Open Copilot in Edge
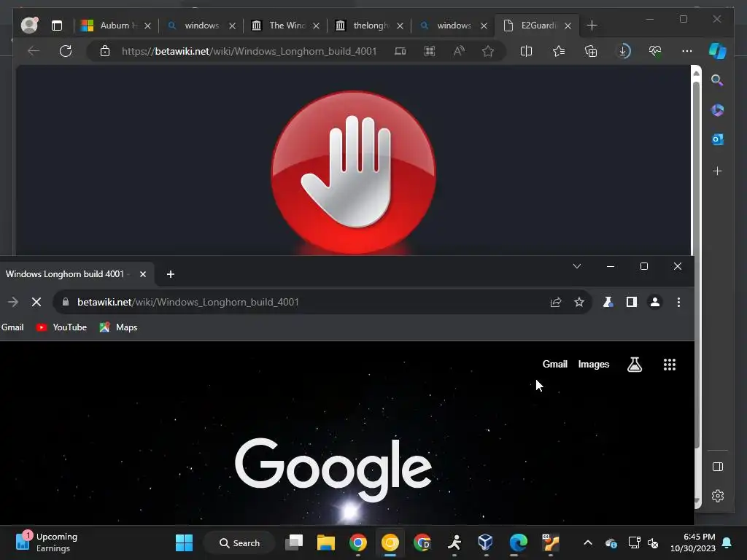This screenshot has height=560, width=747. click(718, 51)
